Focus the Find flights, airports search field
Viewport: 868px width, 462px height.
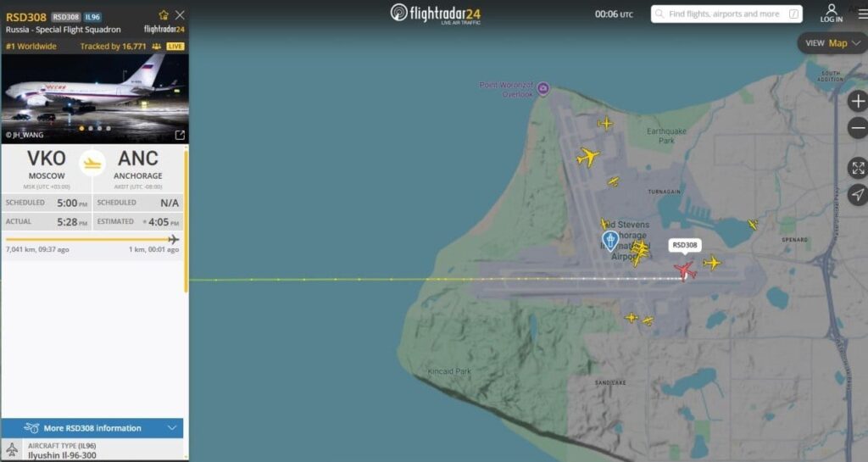click(x=726, y=14)
